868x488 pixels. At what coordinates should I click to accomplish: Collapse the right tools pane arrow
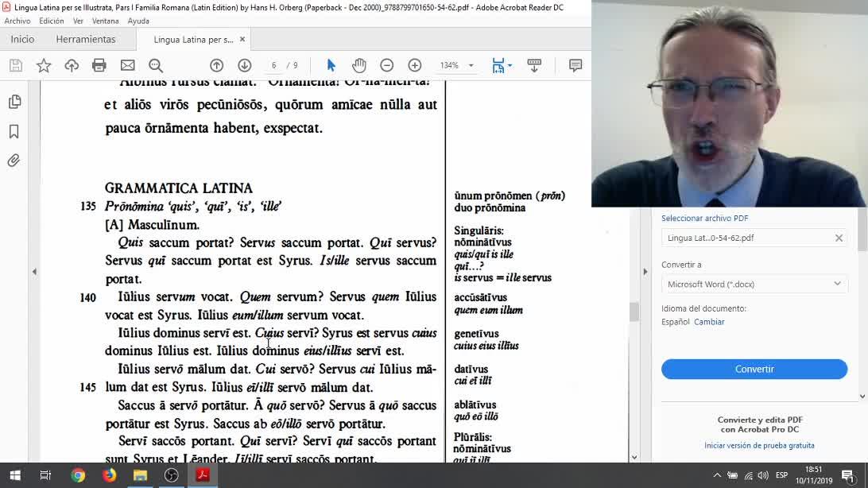(645, 272)
